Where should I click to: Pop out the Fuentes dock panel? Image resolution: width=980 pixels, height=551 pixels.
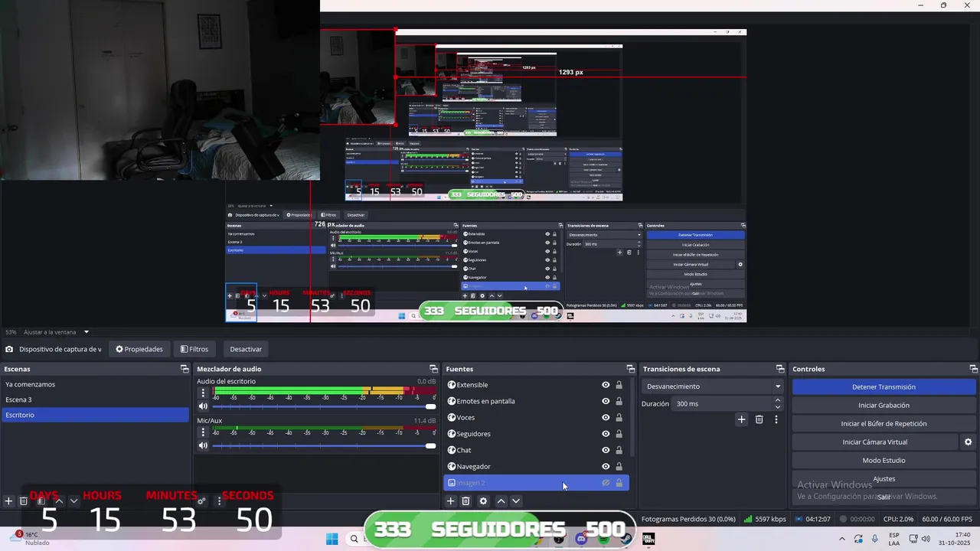pos(631,369)
